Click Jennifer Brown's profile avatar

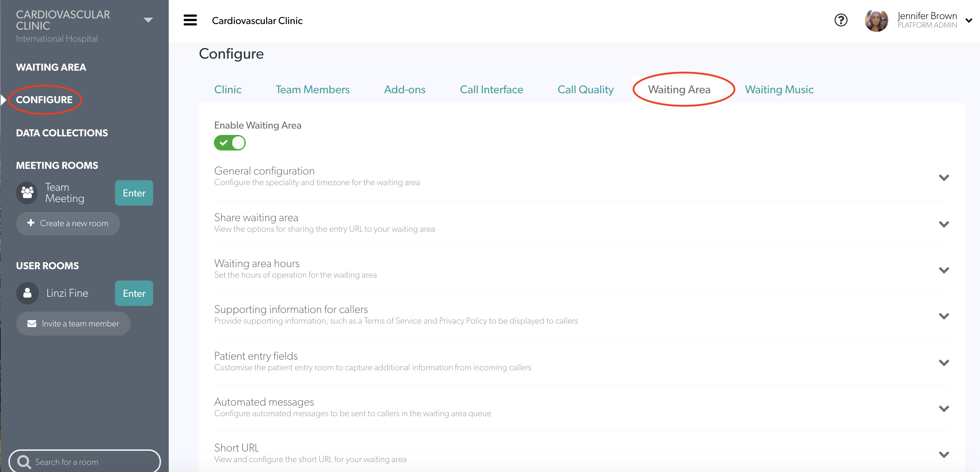(876, 20)
